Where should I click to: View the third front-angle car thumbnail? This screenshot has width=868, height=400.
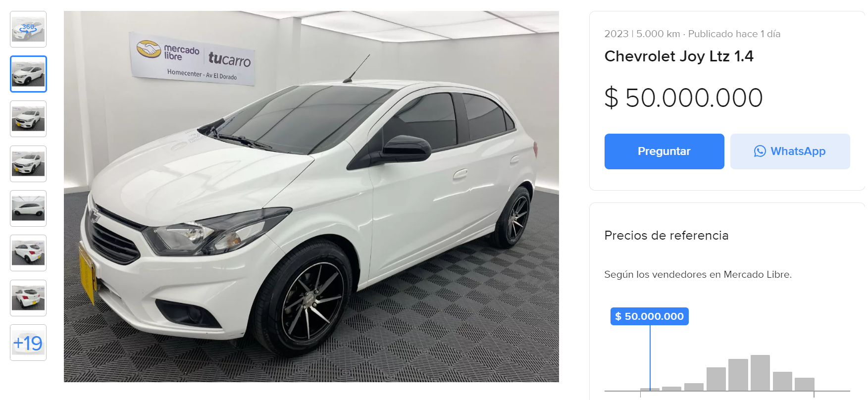[28, 119]
